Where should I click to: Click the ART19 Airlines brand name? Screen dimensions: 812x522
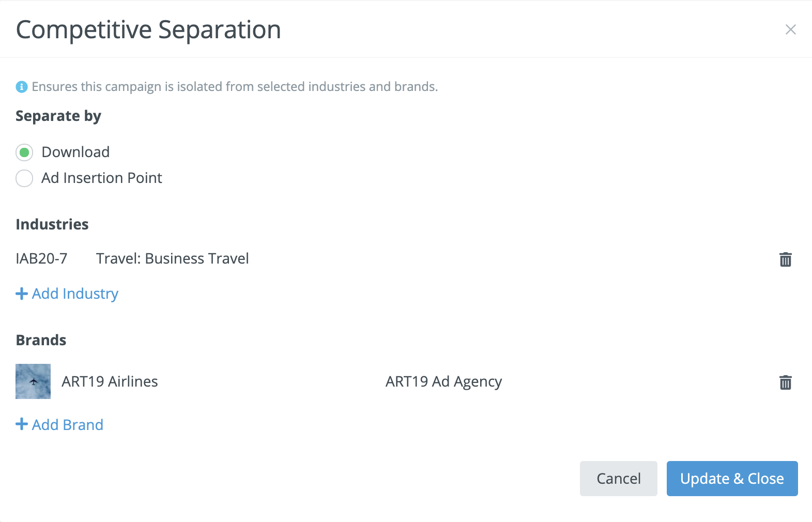coord(110,381)
